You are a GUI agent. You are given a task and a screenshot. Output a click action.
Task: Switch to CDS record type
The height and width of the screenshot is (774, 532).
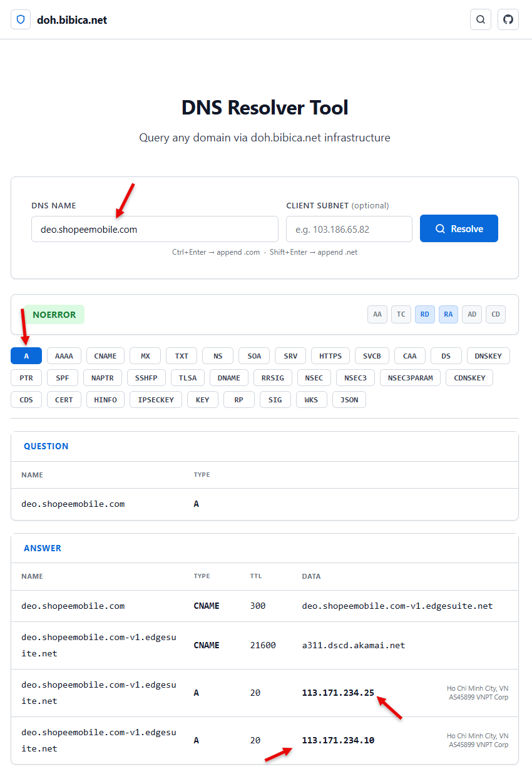point(26,400)
